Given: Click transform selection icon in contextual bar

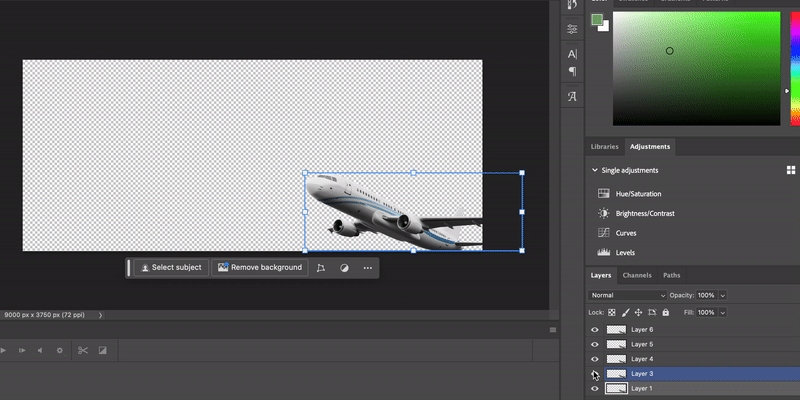Looking at the screenshot, I should (x=320, y=268).
